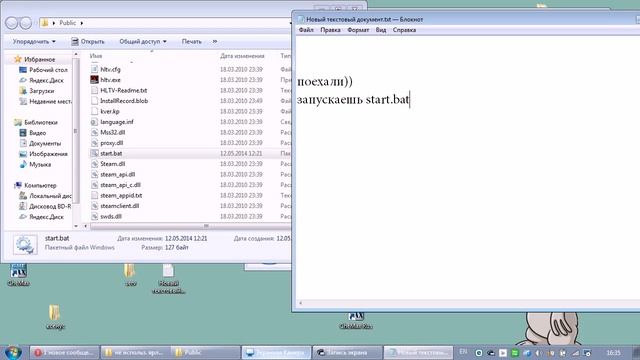The height and width of the screenshot is (360, 640).
Task: Open the Правка menu in Notepad
Action: 330,30
